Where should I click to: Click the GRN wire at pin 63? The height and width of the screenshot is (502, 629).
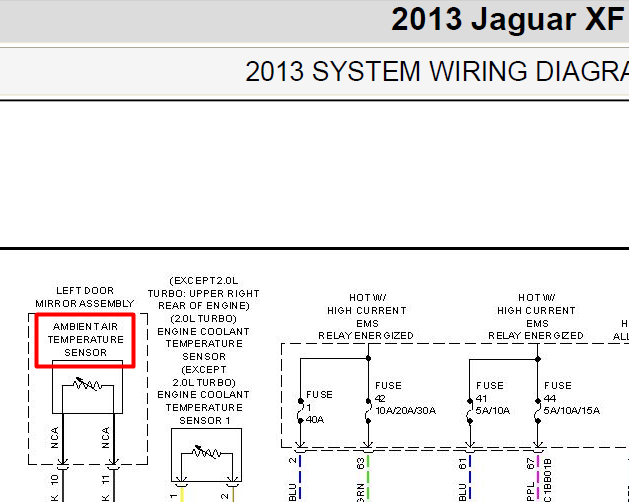(x=368, y=478)
